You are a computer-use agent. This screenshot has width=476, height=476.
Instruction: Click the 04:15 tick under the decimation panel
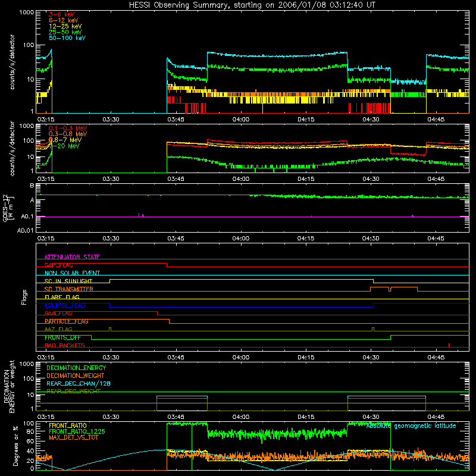pos(306,417)
